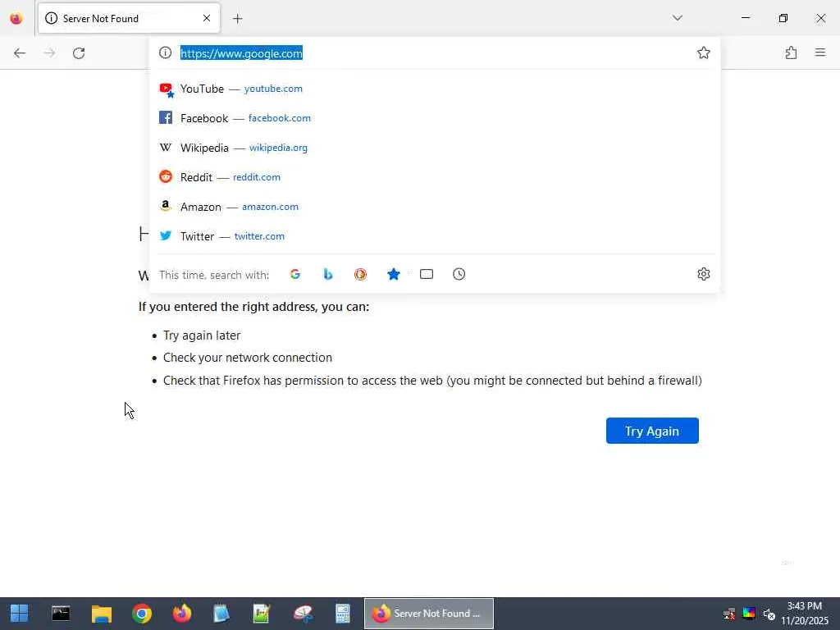Click the Try Again button
Screen dimensions: 840x630
click(x=652, y=431)
